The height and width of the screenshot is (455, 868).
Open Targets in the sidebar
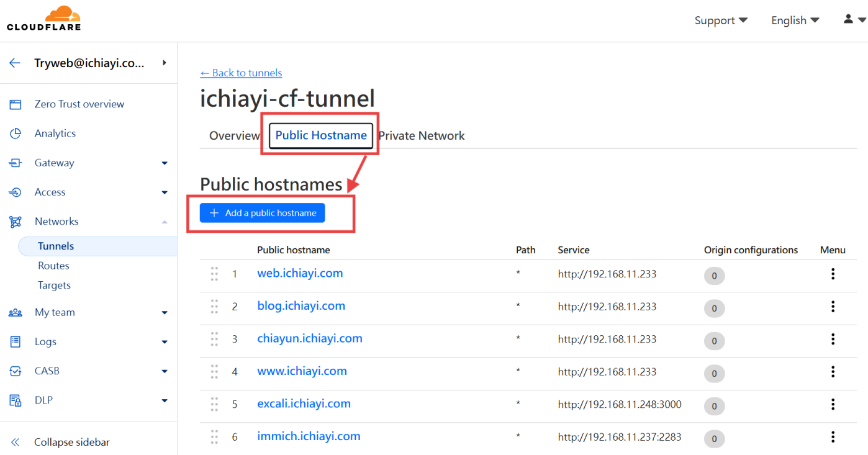tap(54, 286)
